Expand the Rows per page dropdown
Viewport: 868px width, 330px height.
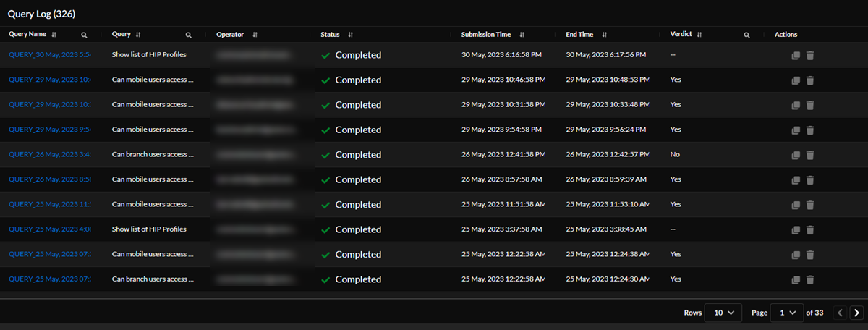click(723, 313)
